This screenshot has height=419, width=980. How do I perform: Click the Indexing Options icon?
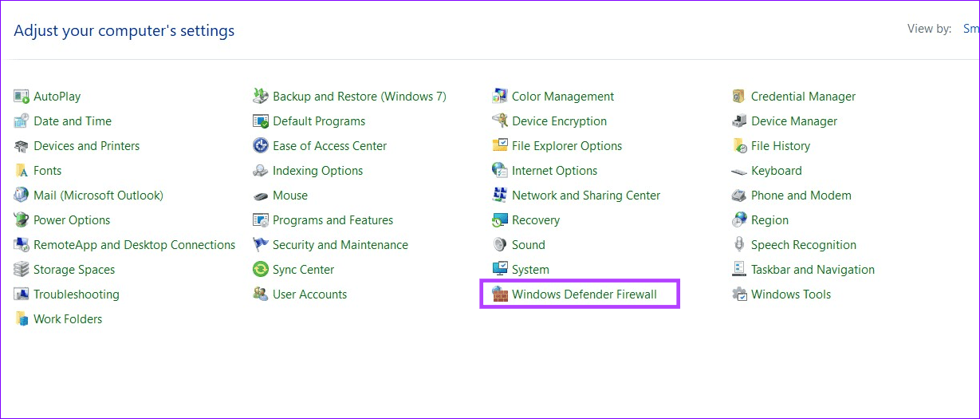coord(261,171)
